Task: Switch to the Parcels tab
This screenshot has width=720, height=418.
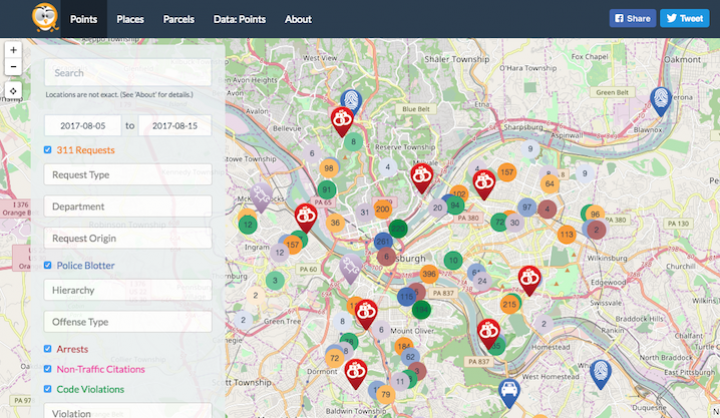Action: pyautogui.click(x=179, y=19)
